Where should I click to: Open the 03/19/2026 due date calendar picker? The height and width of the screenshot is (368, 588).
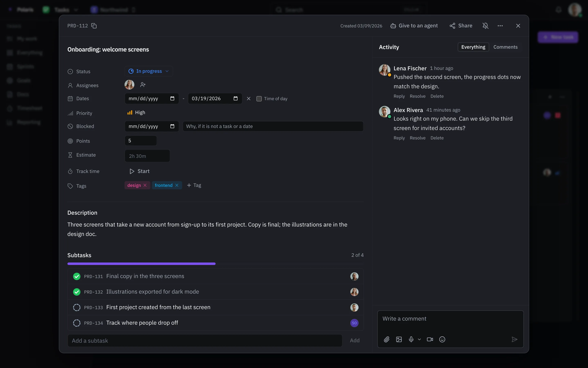pyautogui.click(x=236, y=98)
